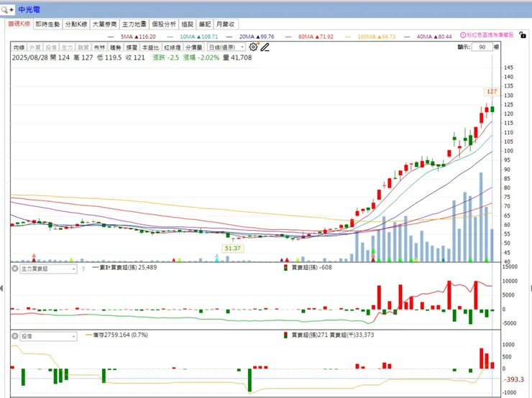Screen dimensions: 532x398
Task: Toggle 主力 overlay button
Action: click(x=67, y=47)
